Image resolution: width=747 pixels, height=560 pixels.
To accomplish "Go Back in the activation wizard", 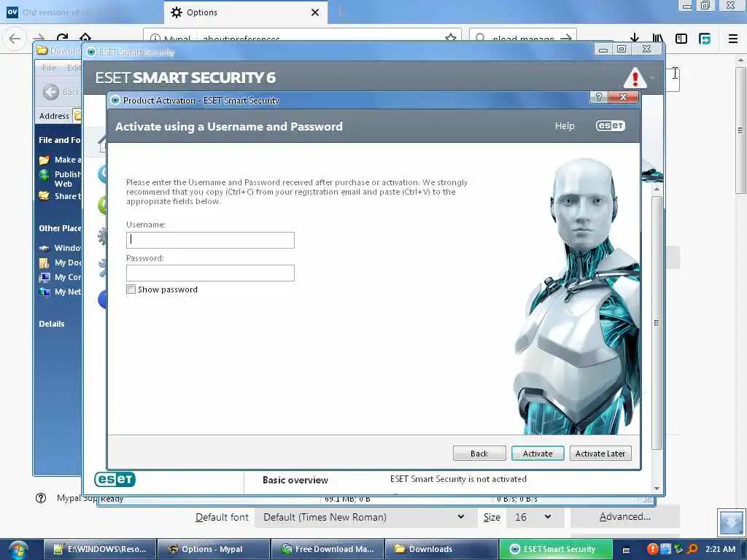I will [479, 454].
